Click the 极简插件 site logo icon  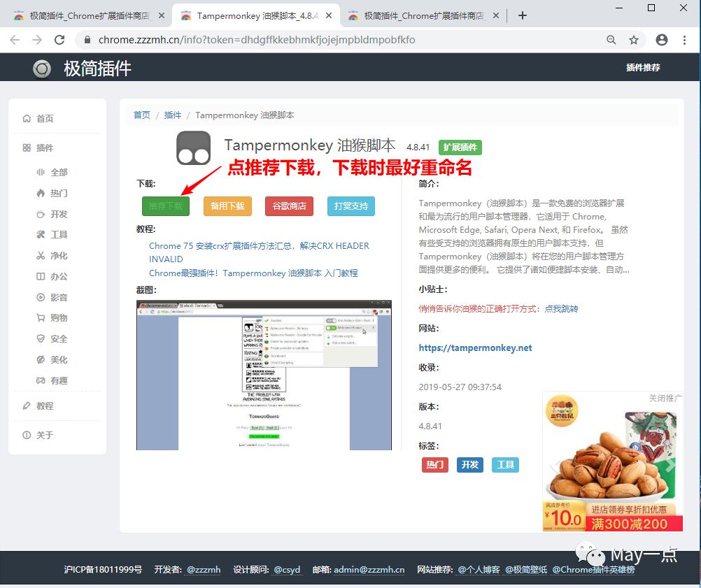tap(42, 69)
